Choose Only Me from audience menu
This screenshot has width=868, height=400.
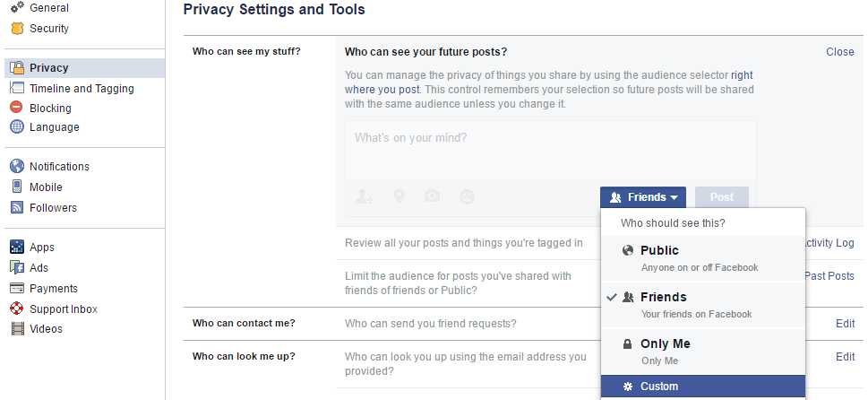(x=702, y=351)
